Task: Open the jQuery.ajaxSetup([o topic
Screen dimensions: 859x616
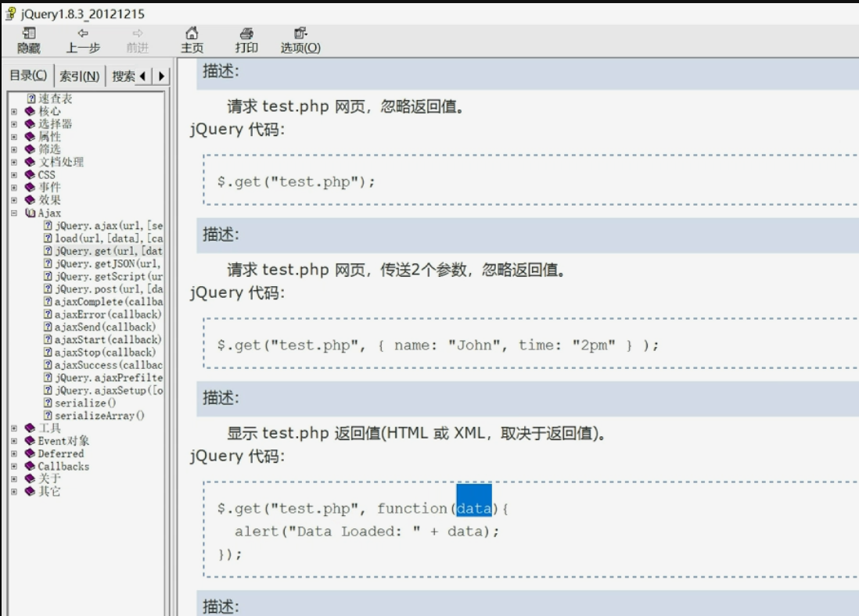Action: (103, 390)
